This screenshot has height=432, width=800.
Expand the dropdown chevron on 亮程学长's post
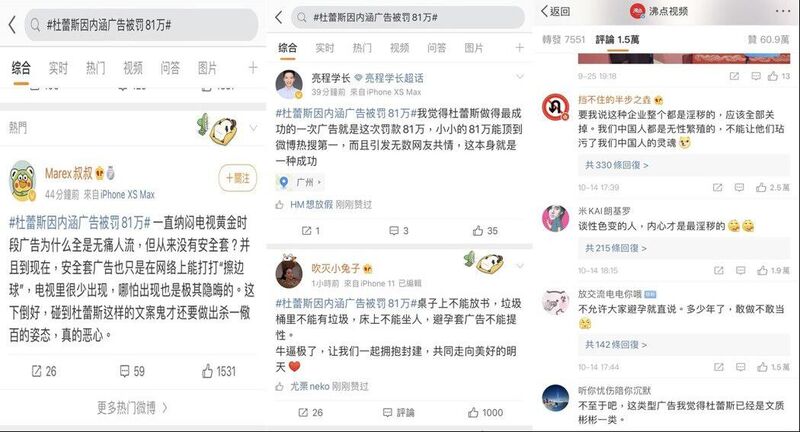coord(519,77)
